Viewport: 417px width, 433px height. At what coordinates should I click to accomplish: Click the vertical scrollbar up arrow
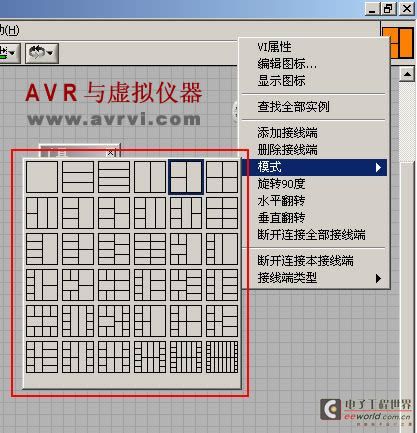407,74
